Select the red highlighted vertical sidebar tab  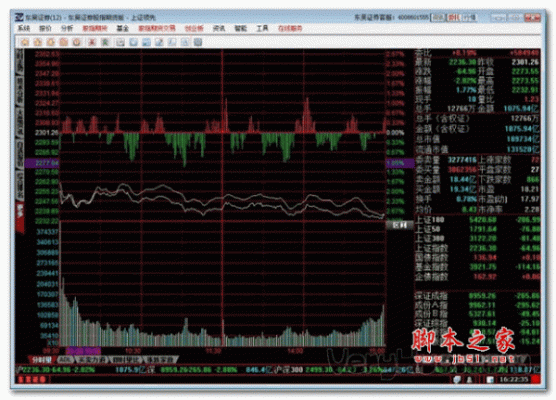coord(20,217)
